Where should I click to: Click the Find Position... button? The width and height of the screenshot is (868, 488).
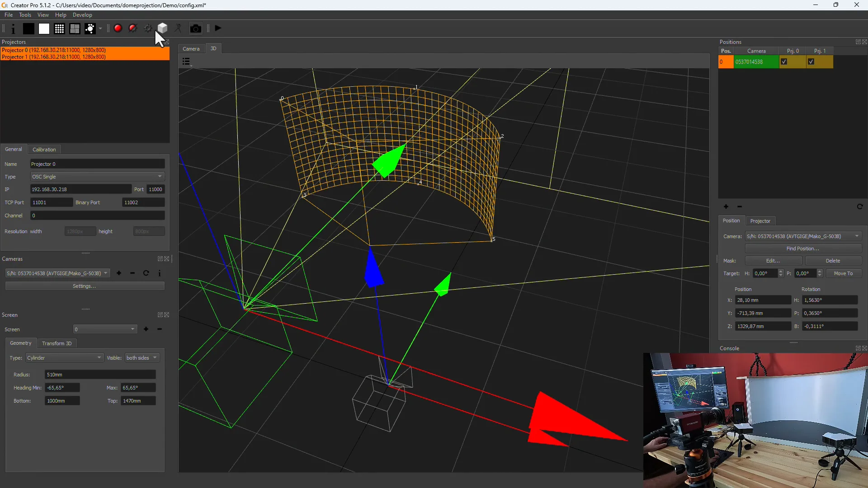click(803, 249)
